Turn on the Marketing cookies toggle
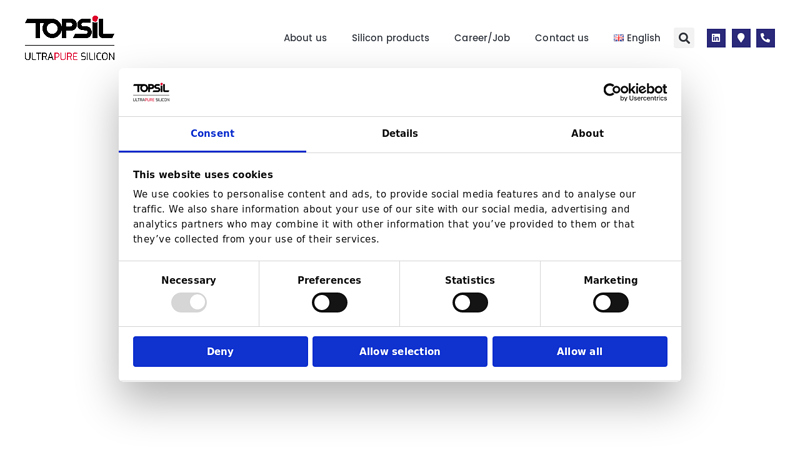Viewport: 800px width, 450px height. coord(610,302)
